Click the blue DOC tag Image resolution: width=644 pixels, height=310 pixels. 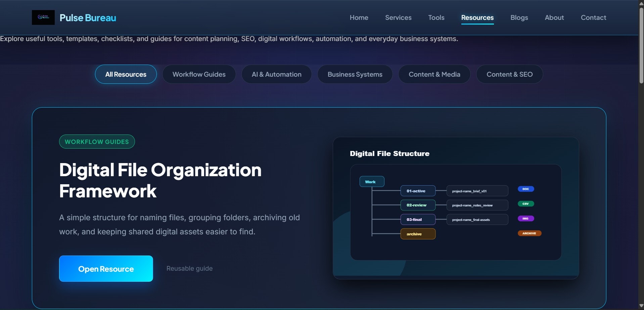(526, 189)
